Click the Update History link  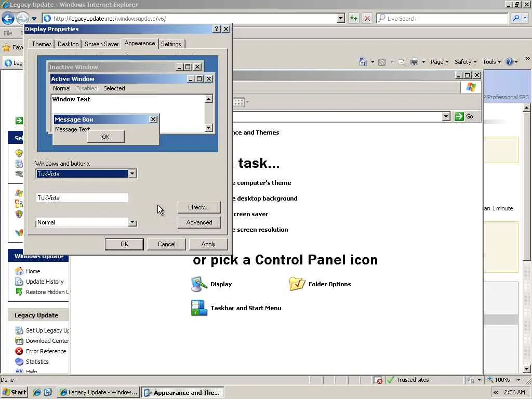45,282
